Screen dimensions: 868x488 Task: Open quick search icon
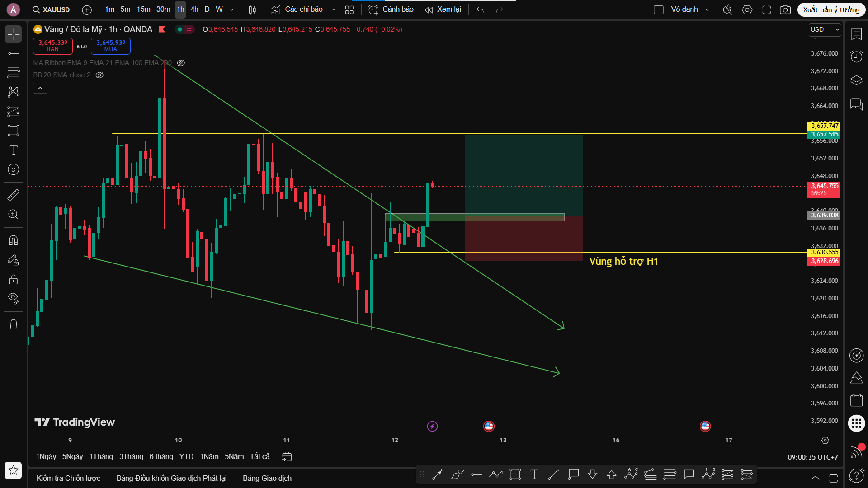coord(727,9)
